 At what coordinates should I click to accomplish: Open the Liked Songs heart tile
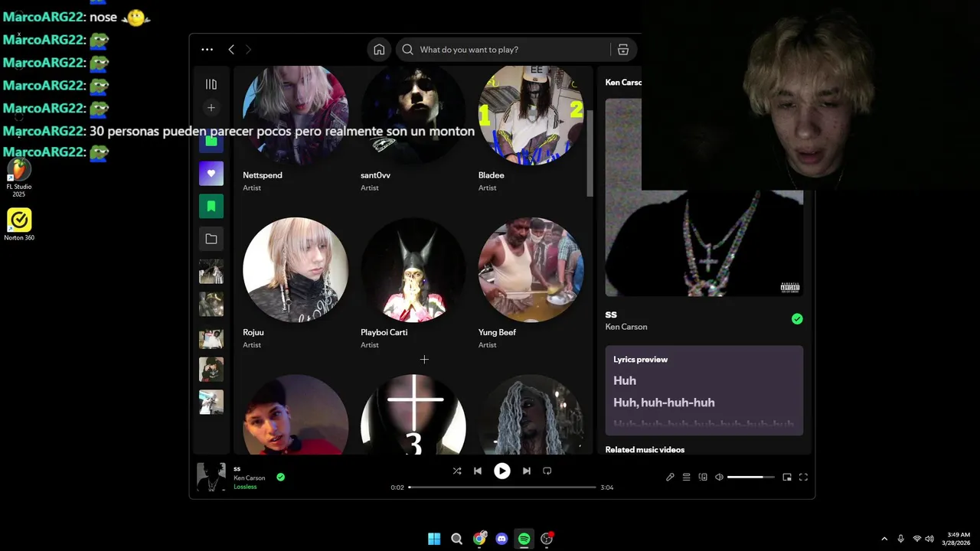pyautogui.click(x=211, y=174)
